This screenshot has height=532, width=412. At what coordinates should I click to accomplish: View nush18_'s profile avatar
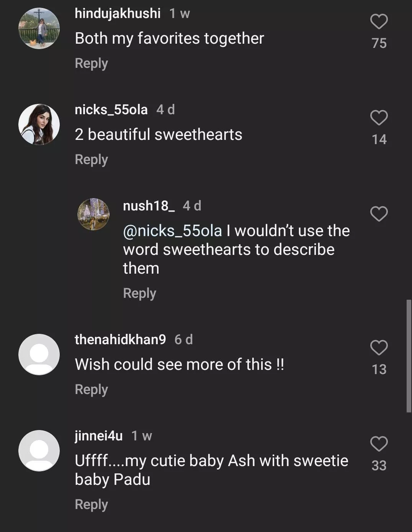pos(93,214)
